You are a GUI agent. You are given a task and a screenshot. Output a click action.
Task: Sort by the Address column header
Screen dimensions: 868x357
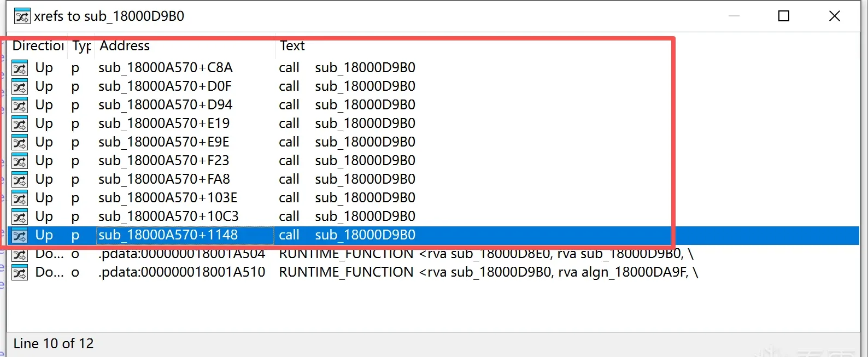pos(185,46)
